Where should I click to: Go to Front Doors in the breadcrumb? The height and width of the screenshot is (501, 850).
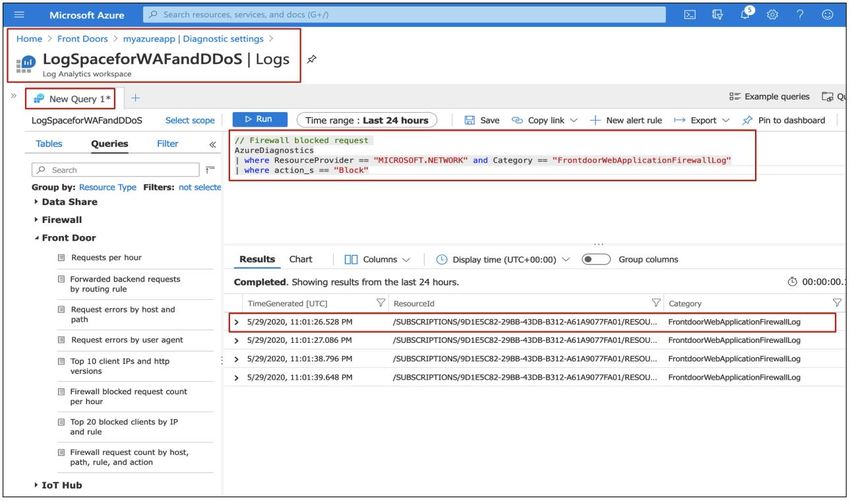pos(82,38)
